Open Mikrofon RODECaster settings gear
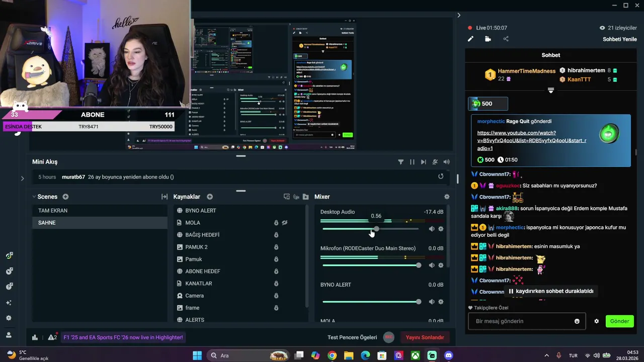This screenshot has height=362, width=644. (x=441, y=265)
